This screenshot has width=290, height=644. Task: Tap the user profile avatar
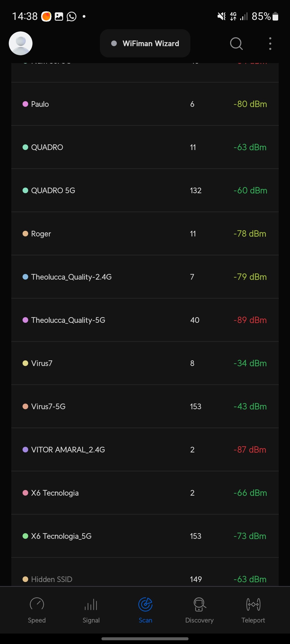pyautogui.click(x=21, y=43)
